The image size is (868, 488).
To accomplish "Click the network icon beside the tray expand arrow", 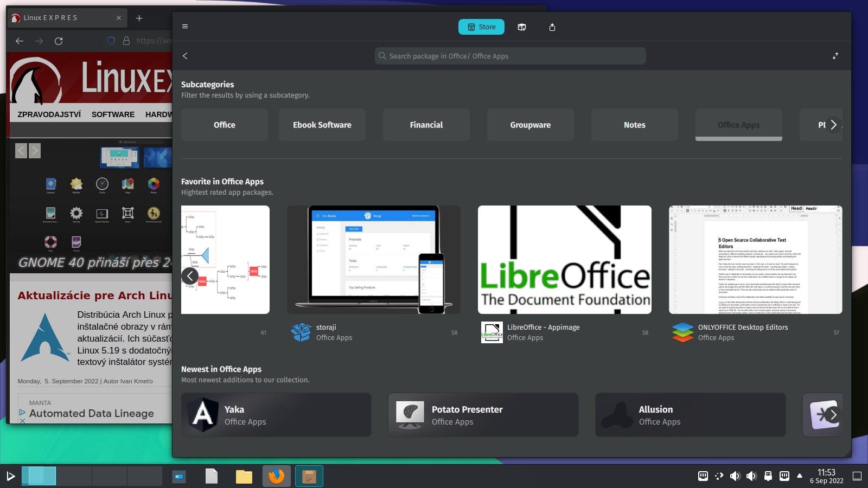I will 784,476.
